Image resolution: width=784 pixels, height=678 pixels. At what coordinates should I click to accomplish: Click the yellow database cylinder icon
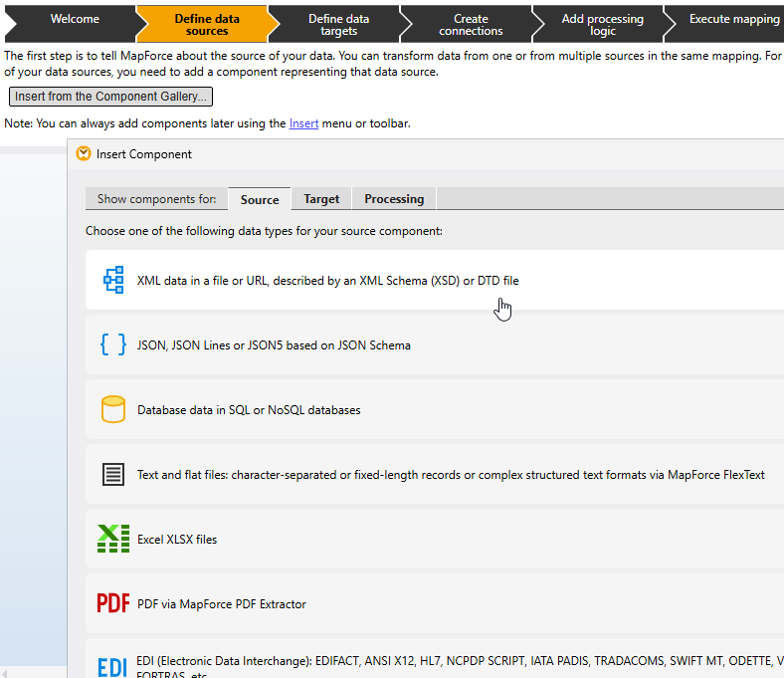click(x=113, y=409)
